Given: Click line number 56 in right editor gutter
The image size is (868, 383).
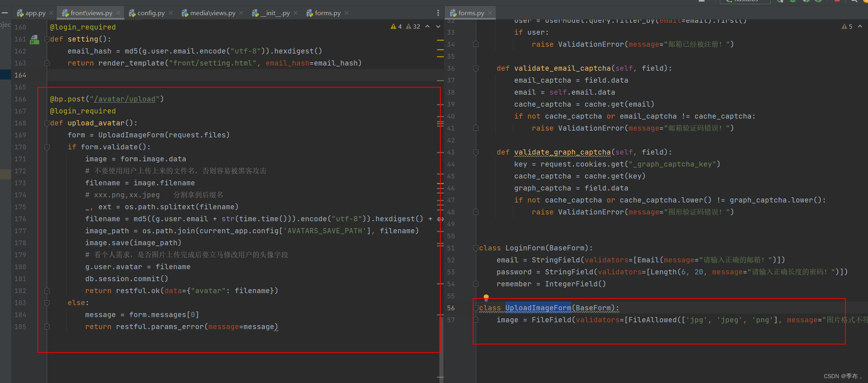Looking at the screenshot, I should pyautogui.click(x=451, y=308).
